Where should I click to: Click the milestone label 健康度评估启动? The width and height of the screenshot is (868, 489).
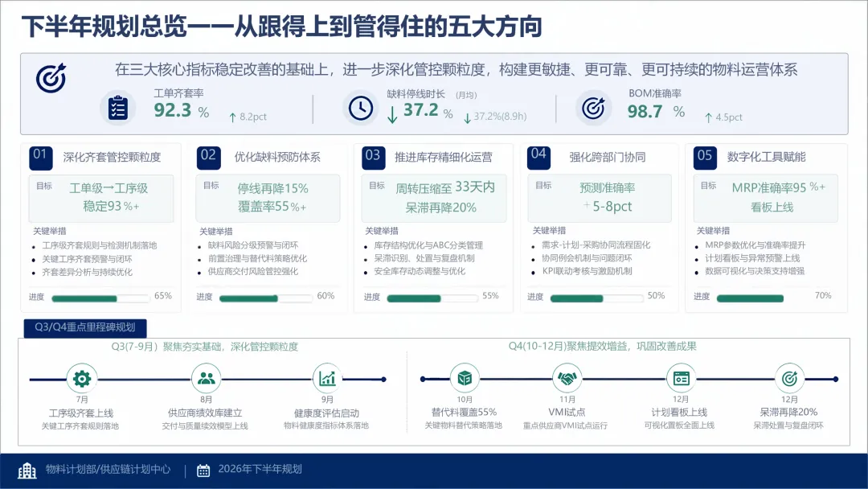tap(326, 413)
